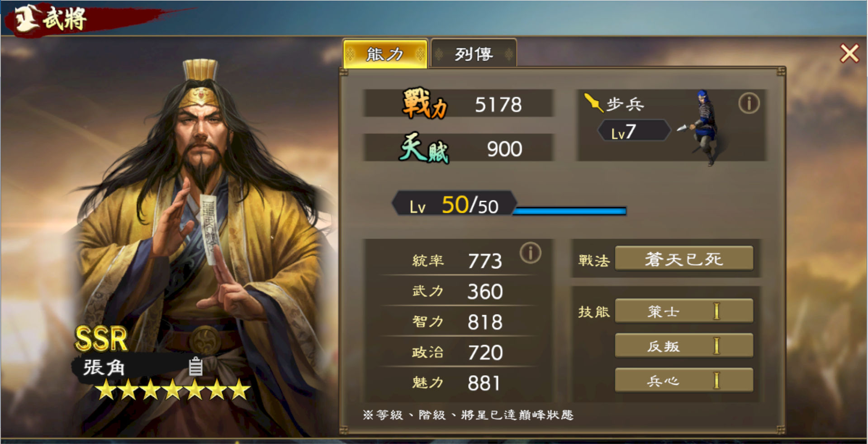Open the 策士 skill button
Image resolution: width=868 pixels, height=444 pixels.
point(684,311)
